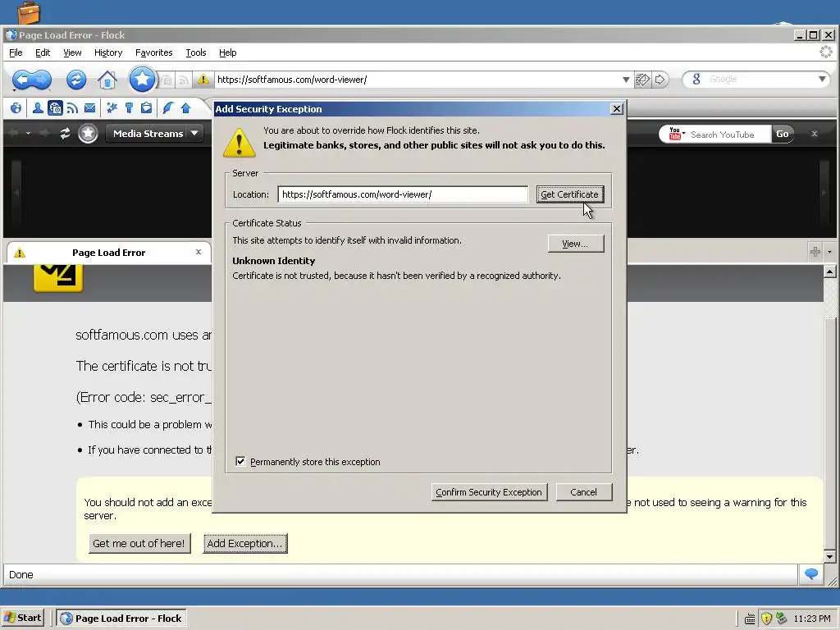The height and width of the screenshot is (630, 840).
Task: Click the page scrollbar down arrow
Action: pos(829,557)
